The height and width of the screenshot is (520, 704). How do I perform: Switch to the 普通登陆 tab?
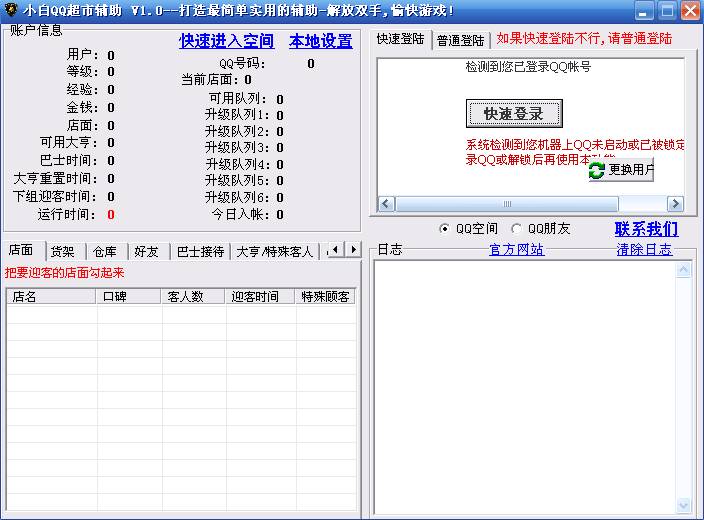[x=461, y=40]
